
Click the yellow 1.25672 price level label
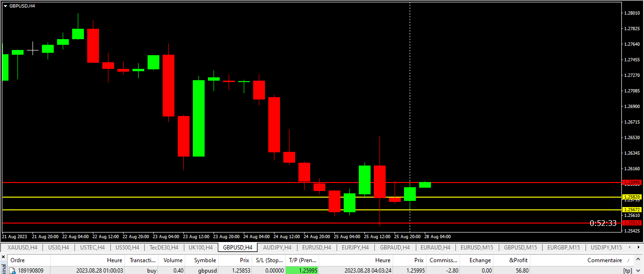click(632, 210)
